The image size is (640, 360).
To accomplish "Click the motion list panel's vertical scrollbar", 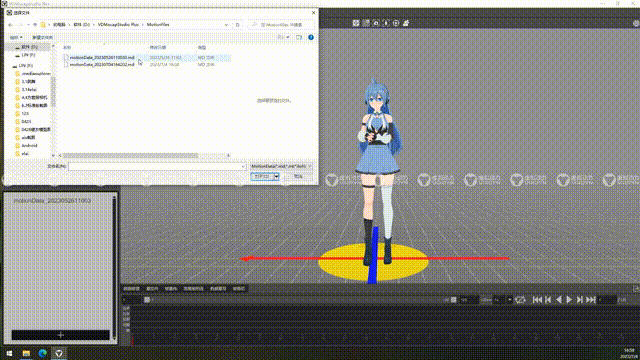I will (114, 267).
